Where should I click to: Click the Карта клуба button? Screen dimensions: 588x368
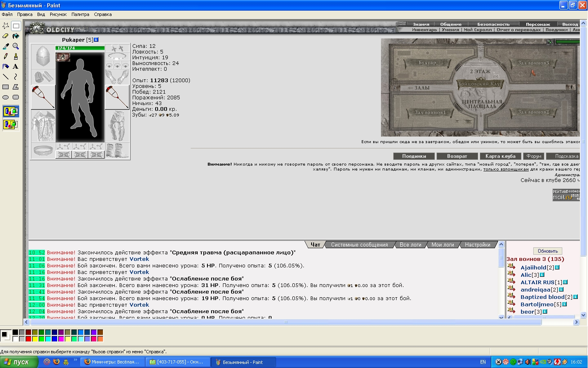(x=500, y=156)
